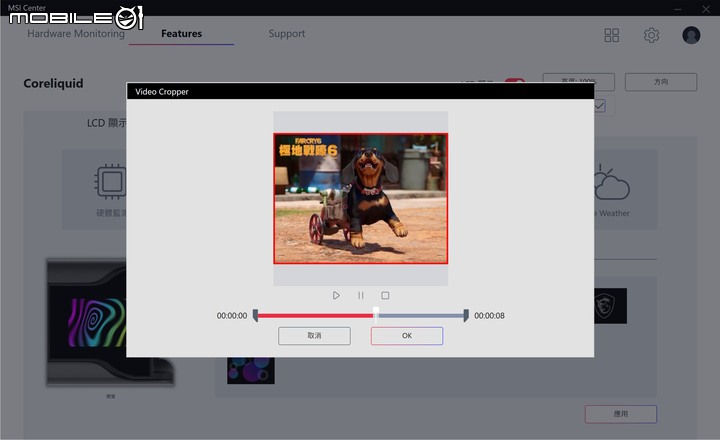This screenshot has width=720, height=440.
Task: Open the grid apps view icon
Action: point(612,35)
